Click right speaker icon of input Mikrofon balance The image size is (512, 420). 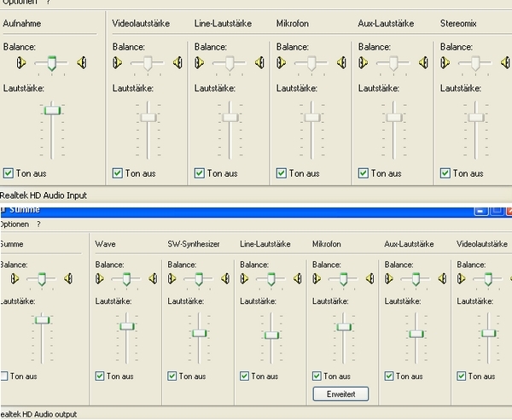341,62
